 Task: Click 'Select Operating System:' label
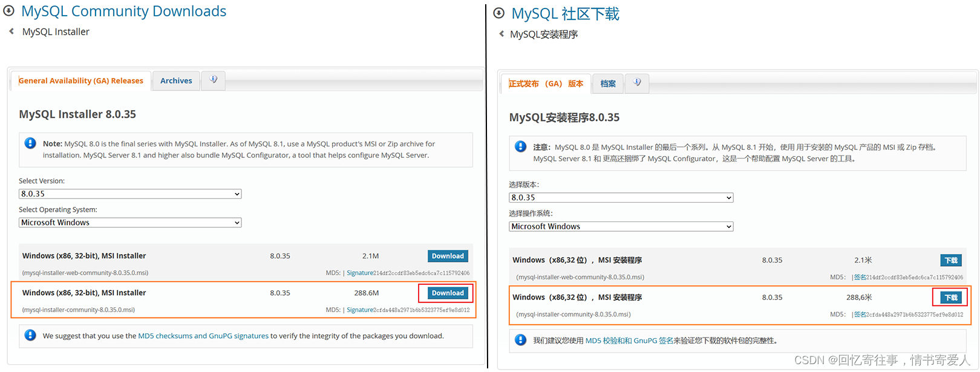[x=58, y=210]
